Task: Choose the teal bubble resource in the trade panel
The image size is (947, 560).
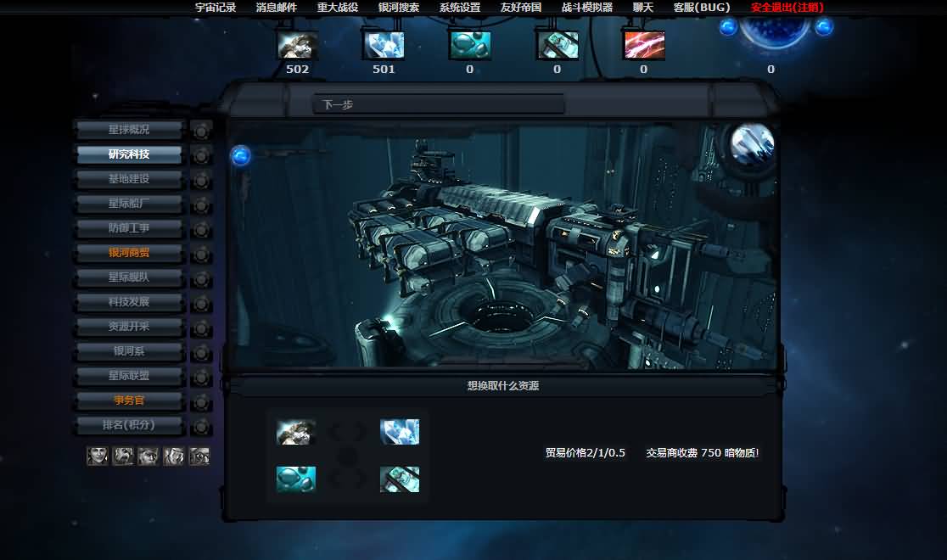Action: coord(296,479)
